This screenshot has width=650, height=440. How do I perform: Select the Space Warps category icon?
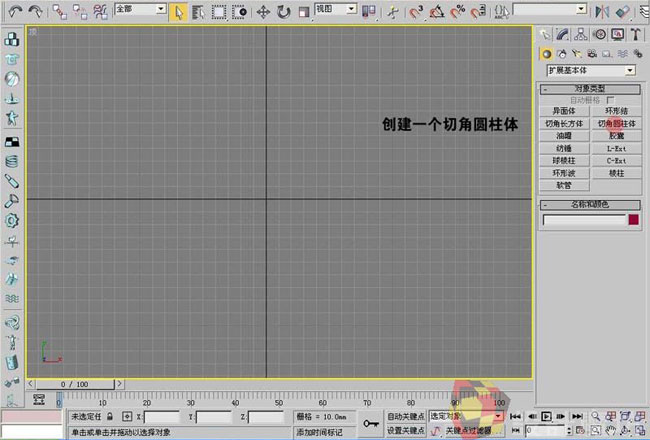(622, 53)
